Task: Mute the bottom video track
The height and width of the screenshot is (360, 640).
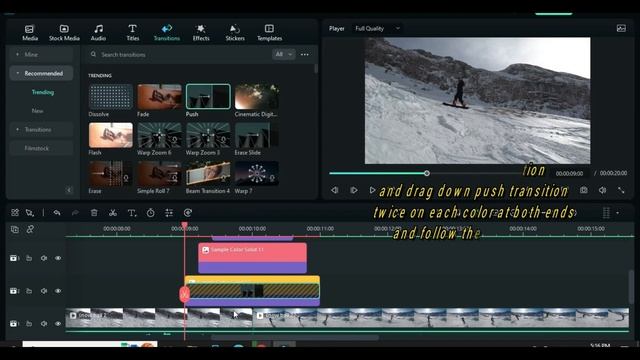Action: pos(44,323)
